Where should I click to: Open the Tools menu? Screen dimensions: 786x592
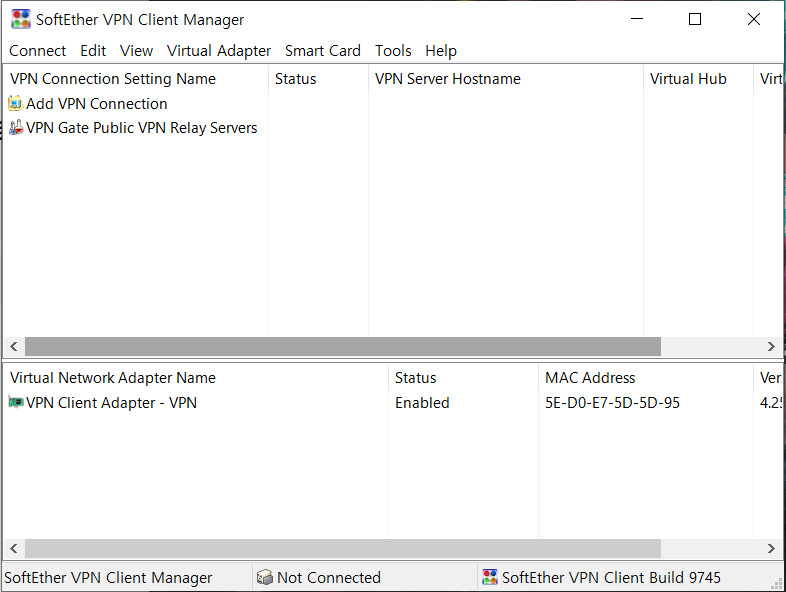click(x=393, y=51)
